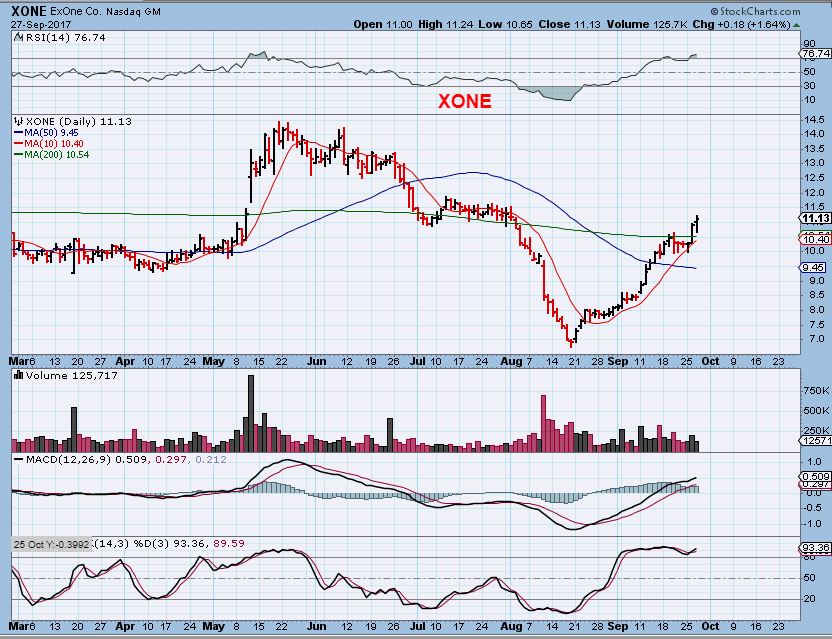Screen dimensions: 832x639
Task: Click the Aug label on price chart time axis
Action: point(512,361)
